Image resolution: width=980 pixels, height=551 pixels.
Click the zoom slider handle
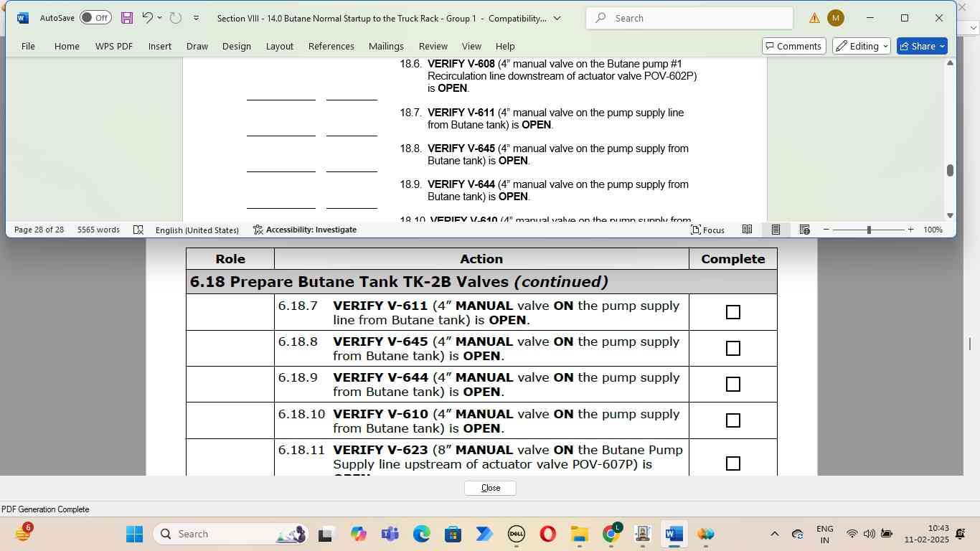pos(869,230)
